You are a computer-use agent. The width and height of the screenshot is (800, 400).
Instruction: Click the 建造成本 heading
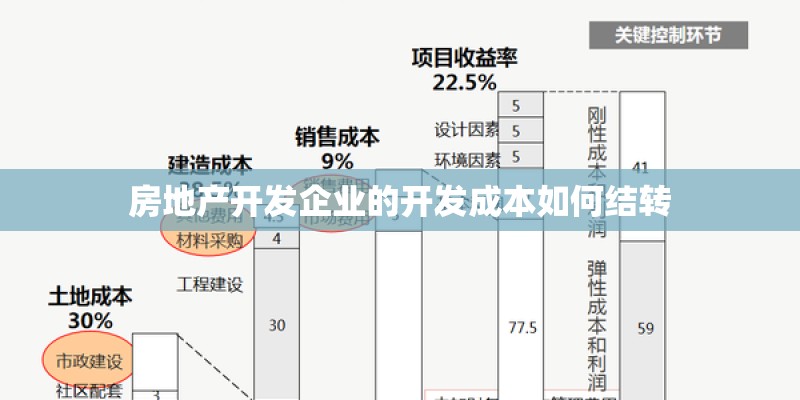[x=210, y=163]
